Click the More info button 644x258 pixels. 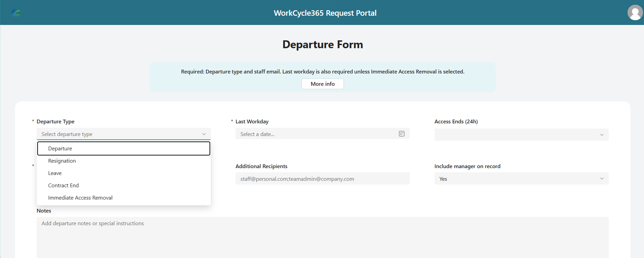click(x=323, y=84)
